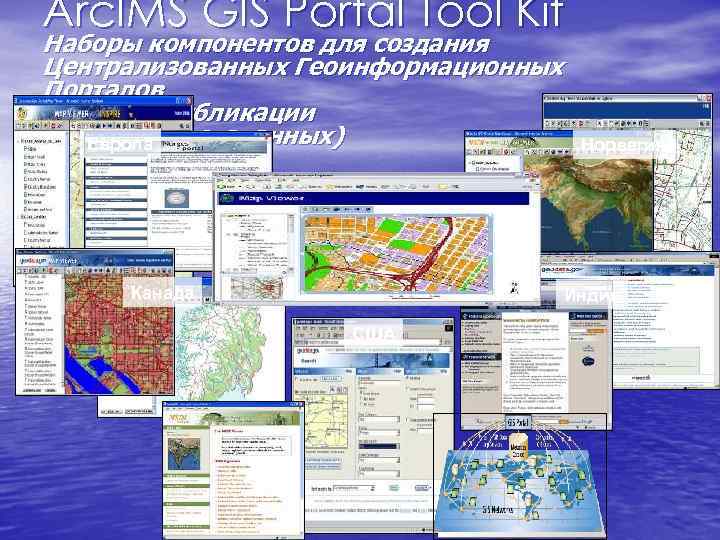Click the text "Централизованных Геоинформационных"
The height and width of the screenshot is (540, 720).
point(304,67)
